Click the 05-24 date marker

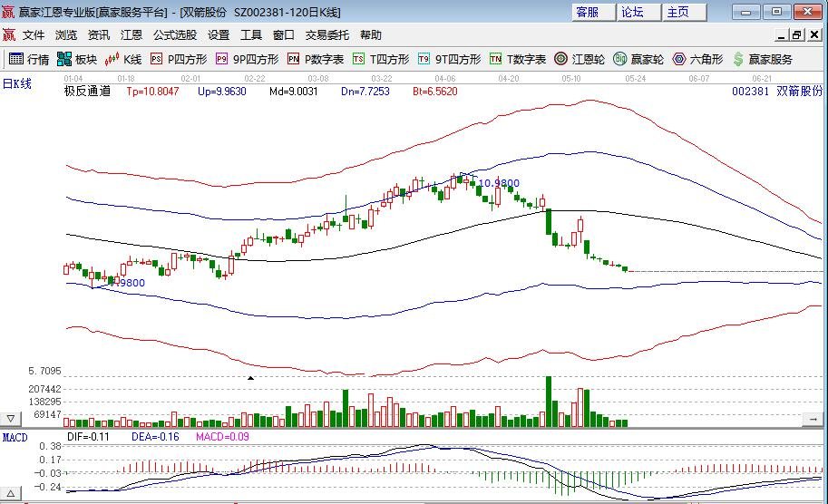pos(635,79)
